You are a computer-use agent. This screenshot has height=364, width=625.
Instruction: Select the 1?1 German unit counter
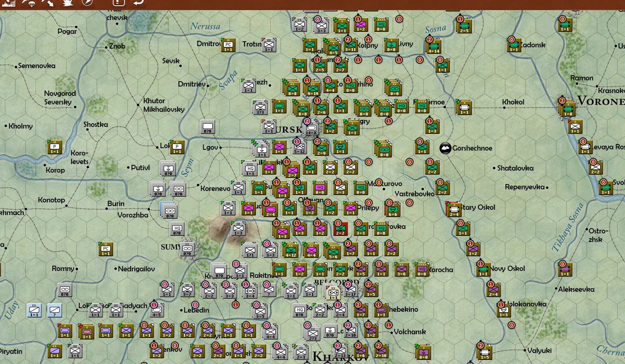click(x=250, y=250)
